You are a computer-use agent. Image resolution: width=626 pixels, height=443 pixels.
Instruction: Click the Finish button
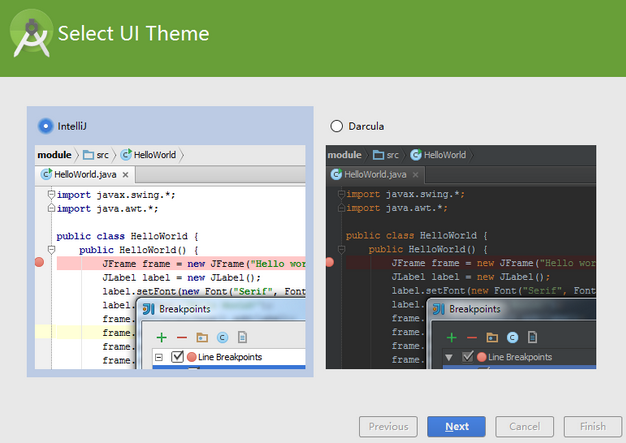point(592,427)
